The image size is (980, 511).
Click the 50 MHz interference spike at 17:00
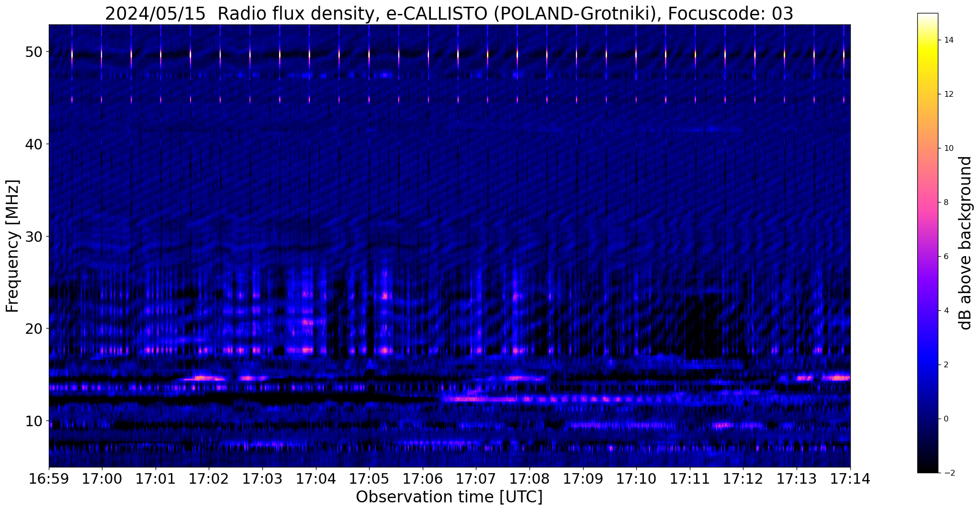pos(101,54)
